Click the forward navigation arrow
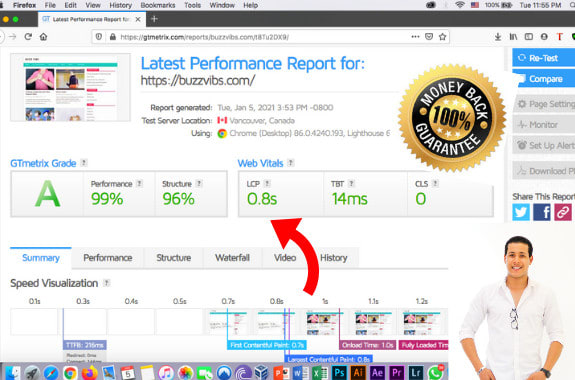Image resolution: width=575 pixels, height=380 pixels. point(12,37)
